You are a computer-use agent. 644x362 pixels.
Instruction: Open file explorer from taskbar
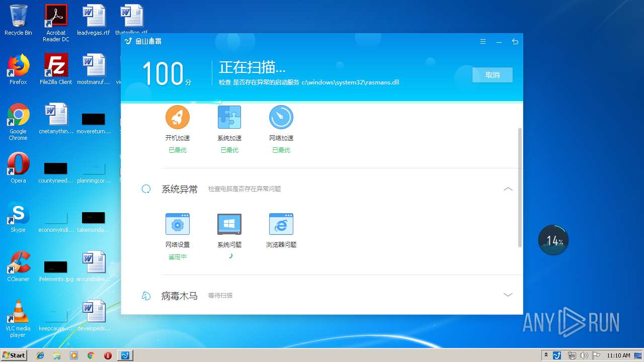[x=57, y=355]
